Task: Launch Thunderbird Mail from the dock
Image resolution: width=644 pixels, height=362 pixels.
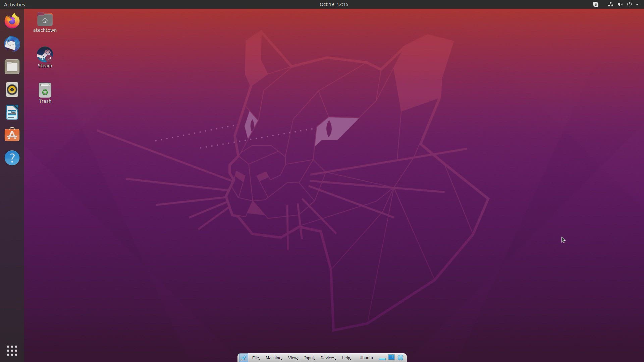Action: click(x=12, y=44)
